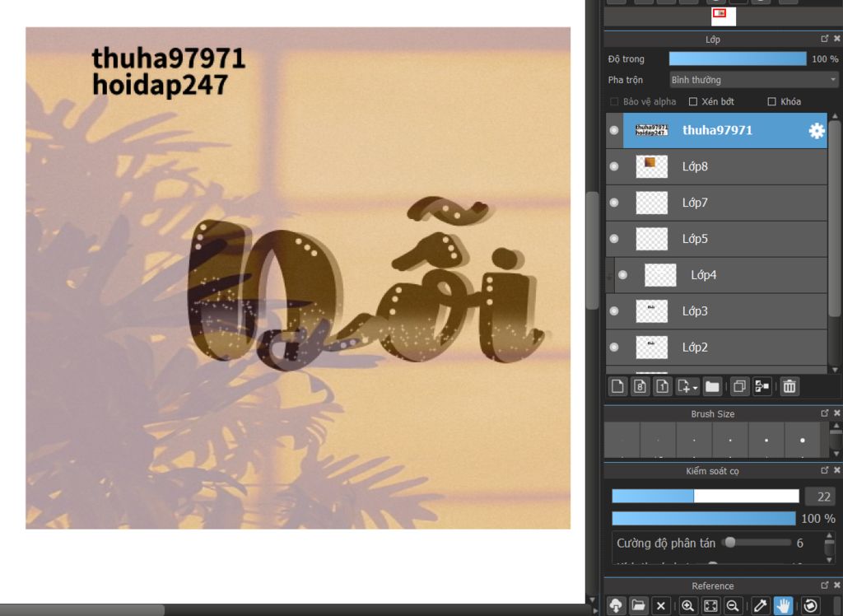843x616 pixels.
Task: Click the brush size value field 22
Action: point(819,497)
